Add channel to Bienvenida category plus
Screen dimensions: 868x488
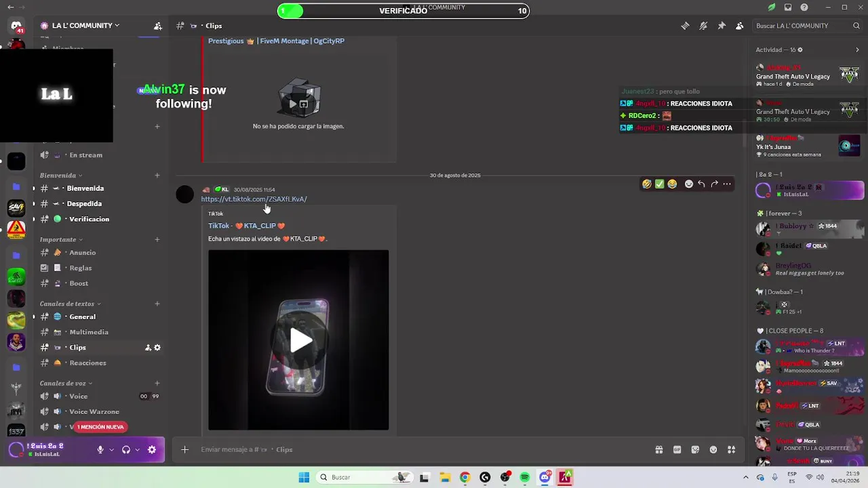click(157, 176)
